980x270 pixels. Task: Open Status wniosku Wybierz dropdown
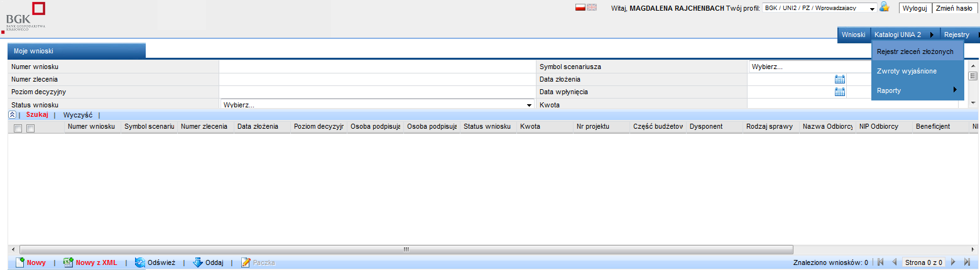pos(377,105)
